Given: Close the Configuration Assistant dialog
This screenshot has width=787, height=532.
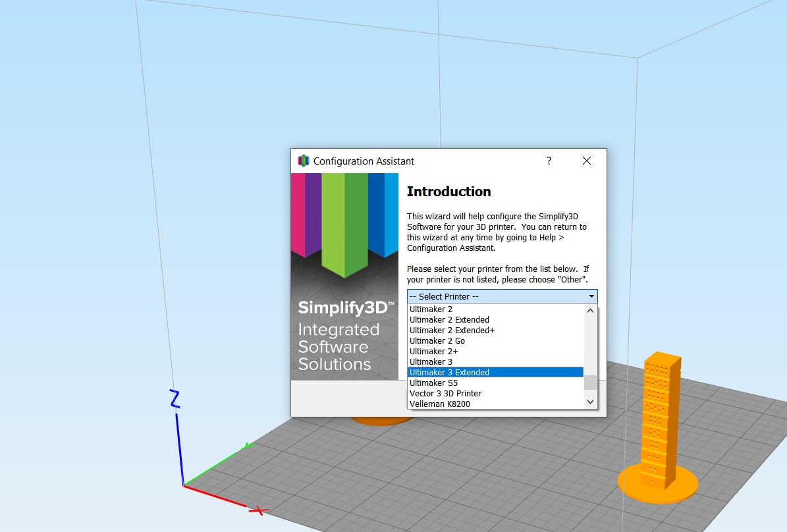Looking at the screenshot, I should [x=587, y=161].
